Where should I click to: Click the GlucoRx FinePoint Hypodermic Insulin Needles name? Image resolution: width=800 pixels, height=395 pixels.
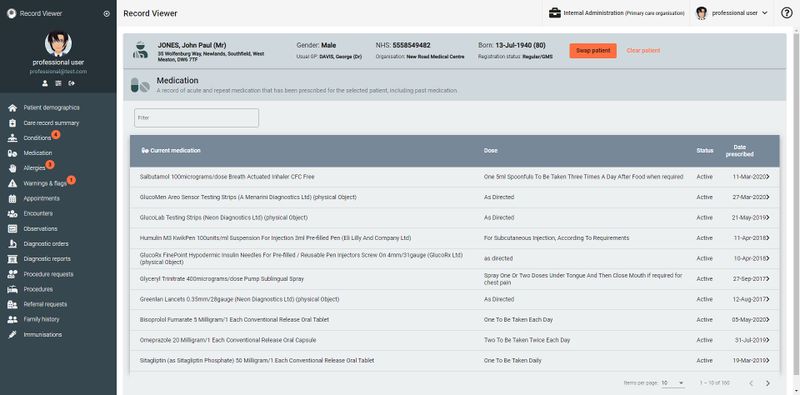[301, 258]
